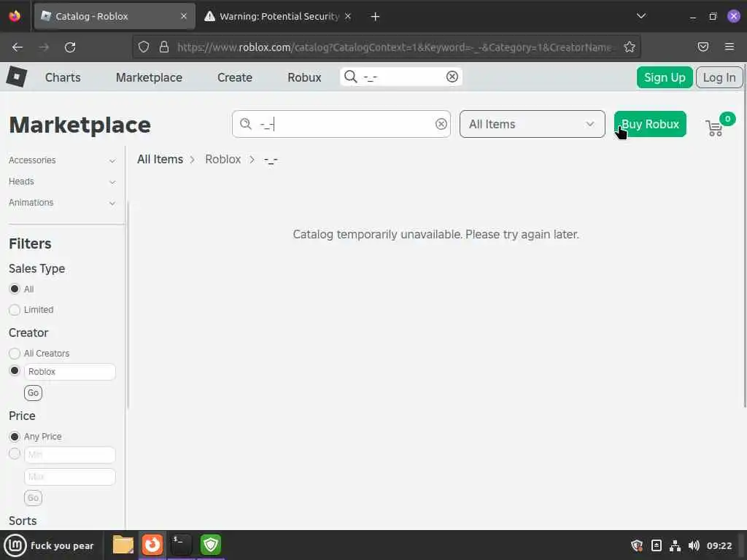Image resolution: width=747 pixels, height=560 pixels.
Task: Click the magnifier in Marketplace search box
Action: 245,124
